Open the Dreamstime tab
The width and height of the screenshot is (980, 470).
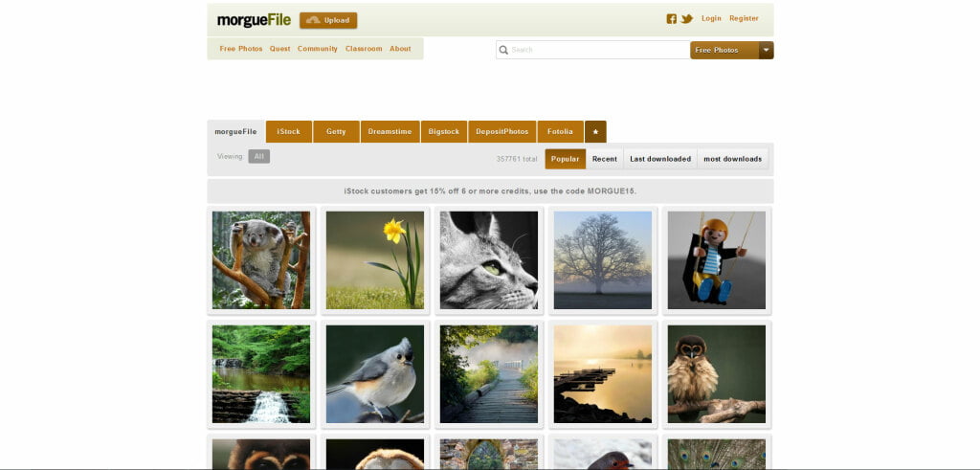[390, 132]
